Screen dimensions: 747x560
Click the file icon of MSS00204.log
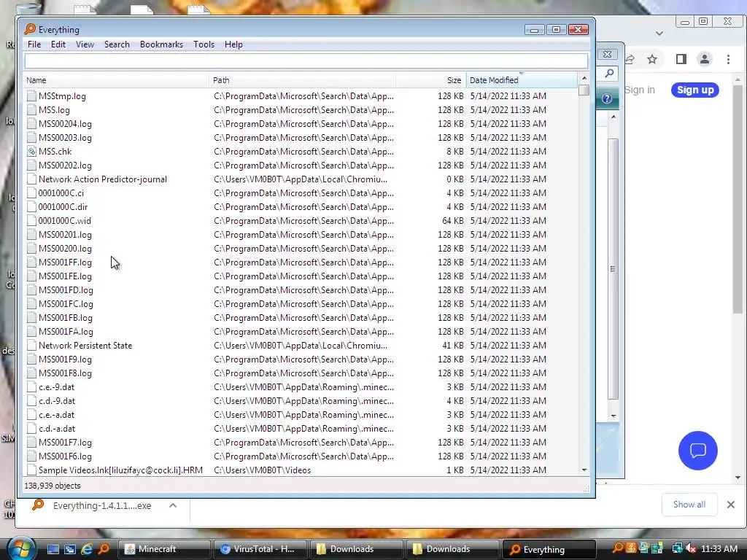point(31,124)
